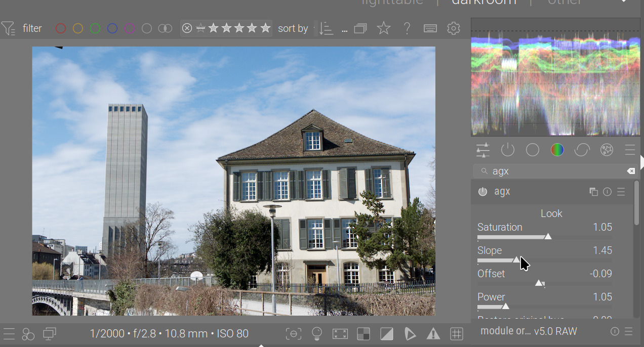Open agx presets menu
Screen dimensions: 644x347
click(x=621, y=192)
